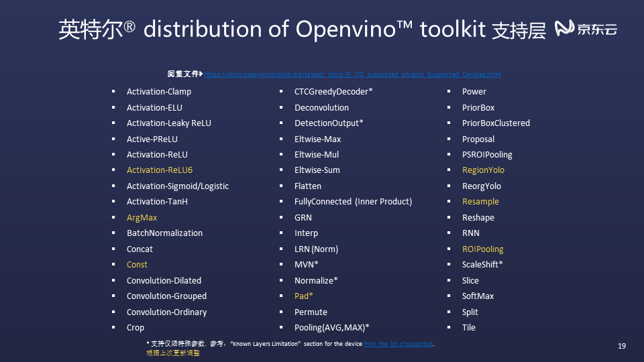The height and width of the screenshot is (362, 644).
Task: Select 'Pooling(AVG,MAX)*' text
Action: [331, 328]
